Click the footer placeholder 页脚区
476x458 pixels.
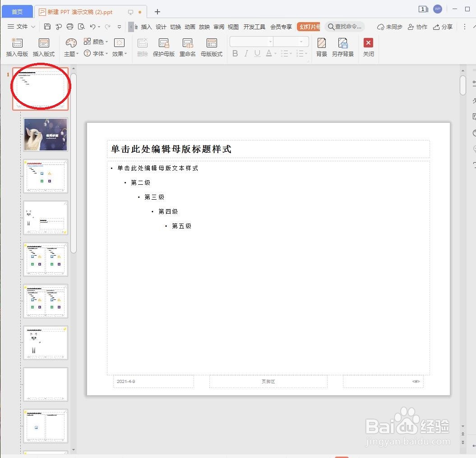268,381
